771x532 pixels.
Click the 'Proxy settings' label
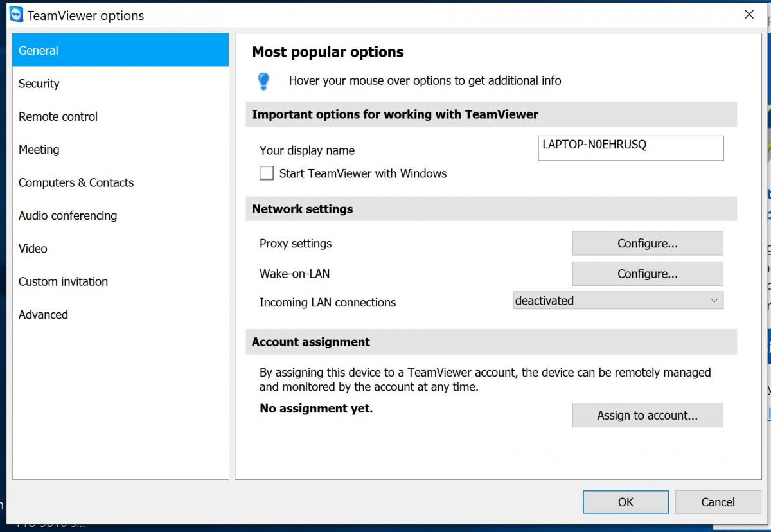(x=296, y=244)
